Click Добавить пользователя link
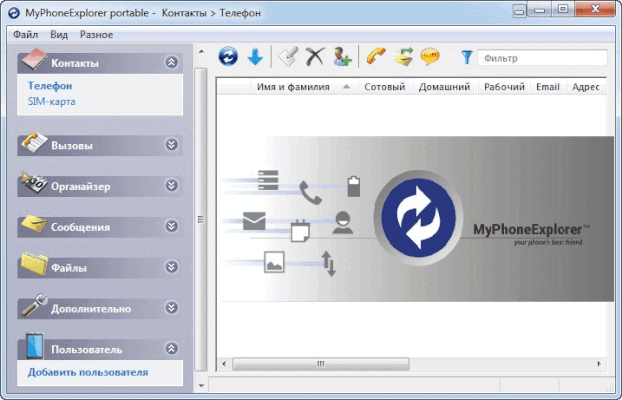 88,372
